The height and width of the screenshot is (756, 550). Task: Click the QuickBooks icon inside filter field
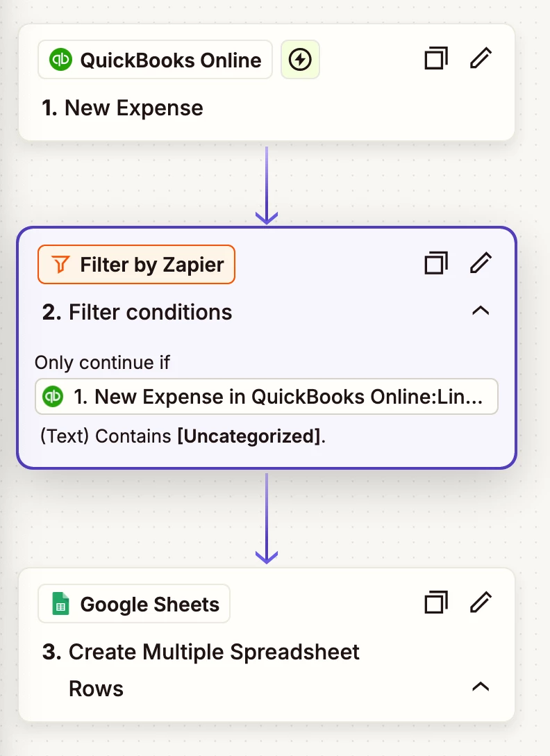pyautogui.click(x=53, y=396)
